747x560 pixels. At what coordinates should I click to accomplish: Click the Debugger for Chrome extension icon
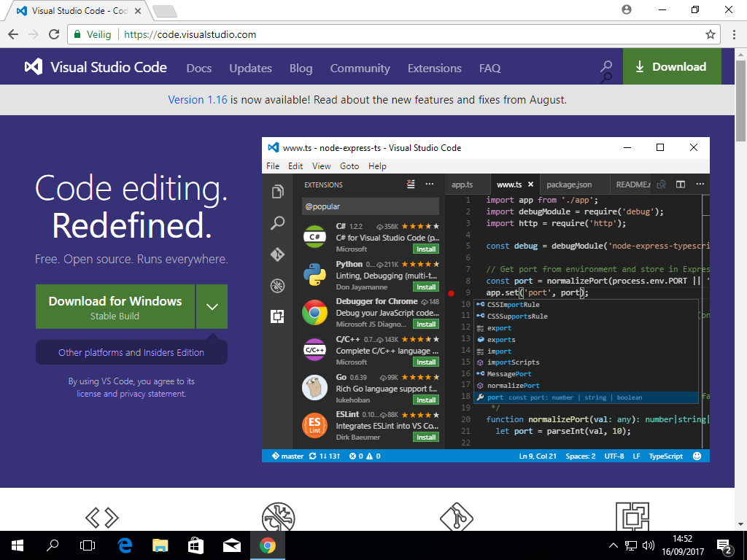coord(315,312)
